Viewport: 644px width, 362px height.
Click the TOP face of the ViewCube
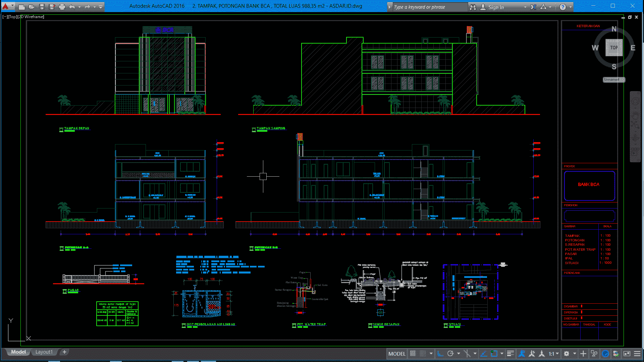pyautogui.click(x=614, y=48)
